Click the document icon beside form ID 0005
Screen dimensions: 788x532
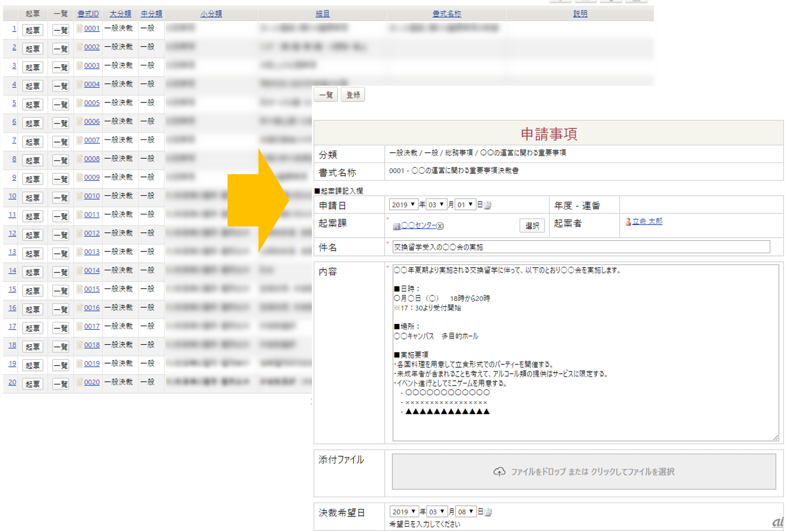[79, 103]
